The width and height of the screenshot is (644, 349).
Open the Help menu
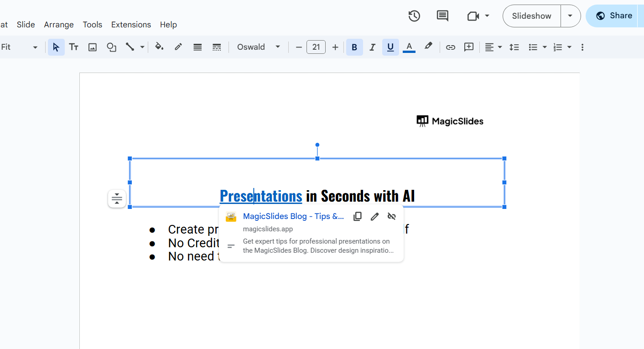pyautogui.click(x=168, y=25)
